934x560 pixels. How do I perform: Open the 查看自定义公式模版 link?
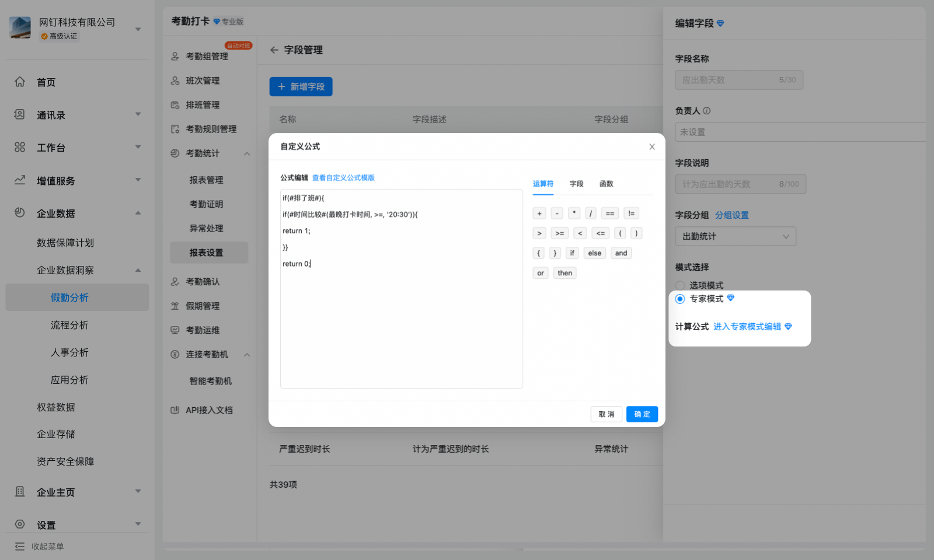point(343,178)
